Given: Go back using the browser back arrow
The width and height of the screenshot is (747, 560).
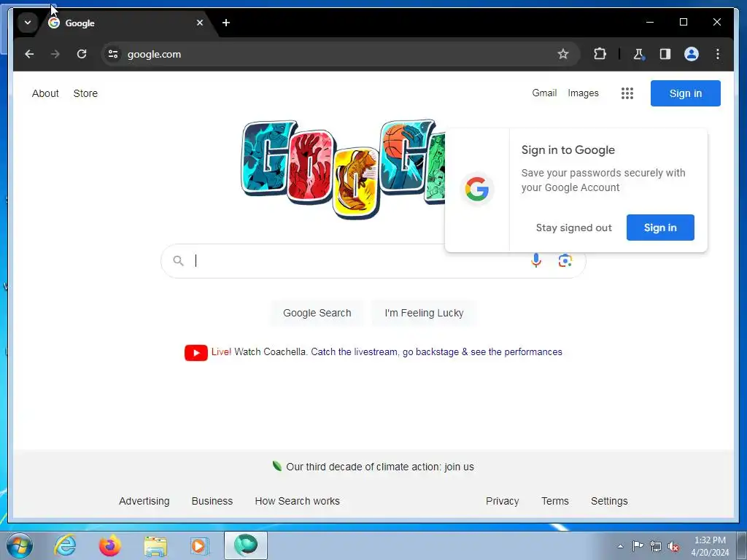Looking at the screenshot, I should point(29,54).
